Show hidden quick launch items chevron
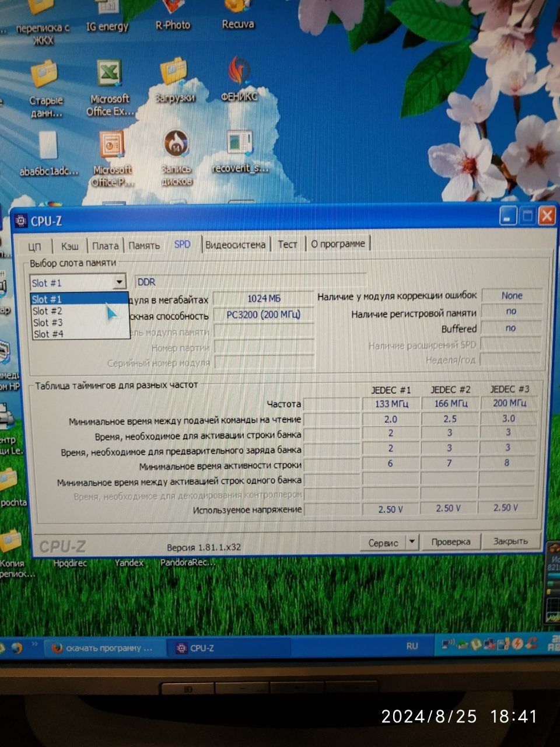This screenshot has height=747, width=560. click(x=34, y=645)
